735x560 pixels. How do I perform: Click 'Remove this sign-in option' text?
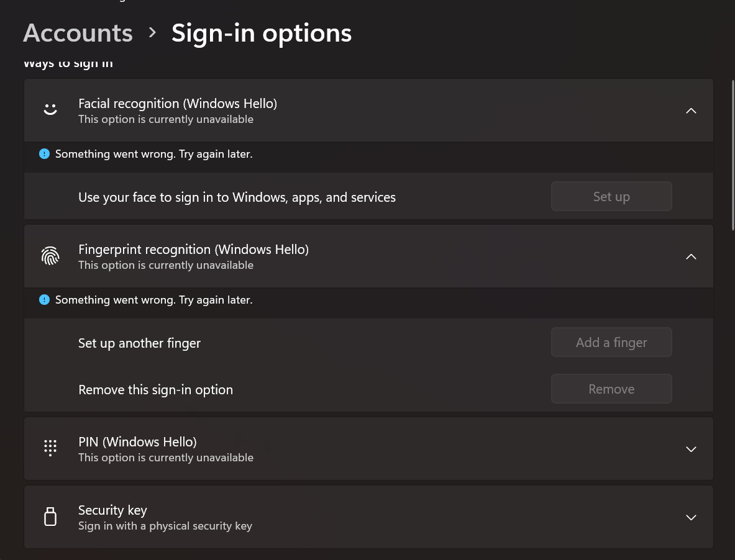point(155,389)
